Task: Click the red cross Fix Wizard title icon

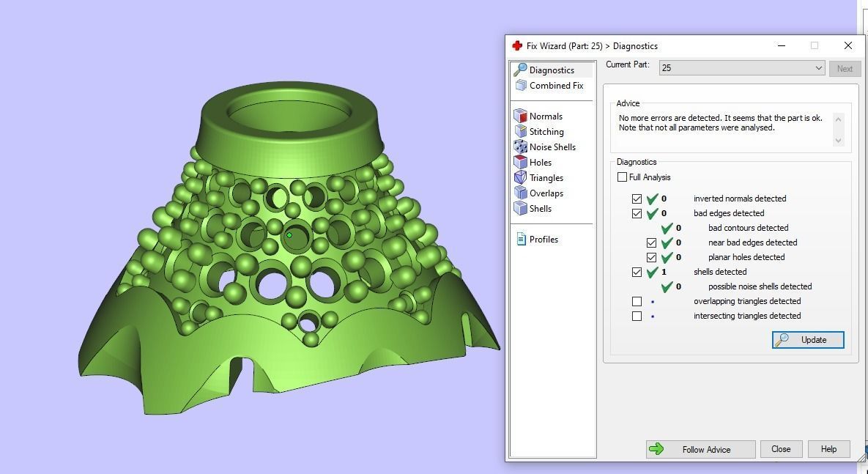Action: click(x=517, y=45)
